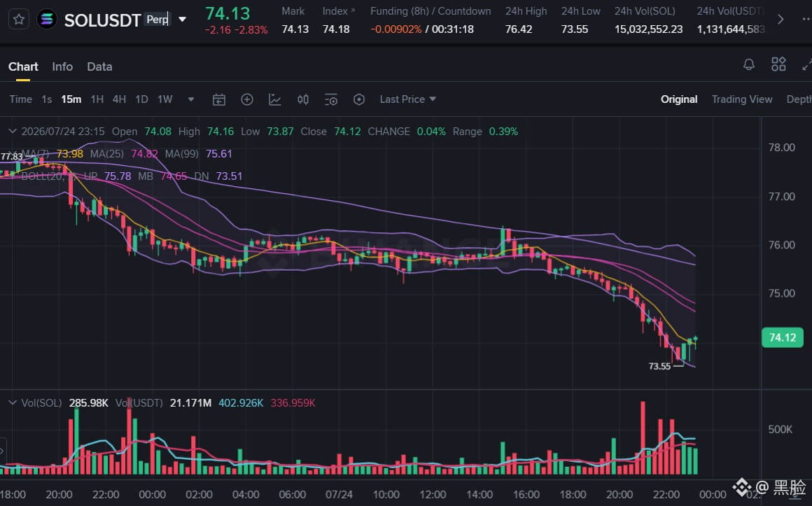Viewport: 812px width, 506px height.
Task: Click the add/compare plus circle icon
Action: pos(247,99)
